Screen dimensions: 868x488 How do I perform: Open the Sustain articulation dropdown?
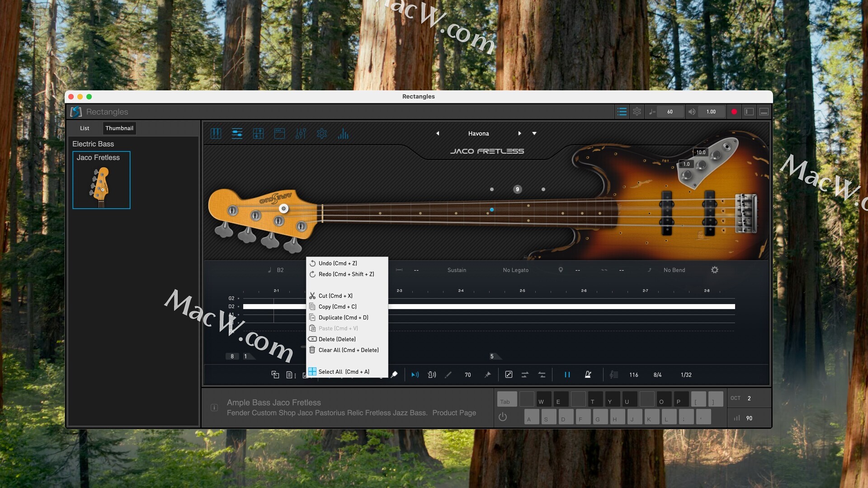coord(457,270)
